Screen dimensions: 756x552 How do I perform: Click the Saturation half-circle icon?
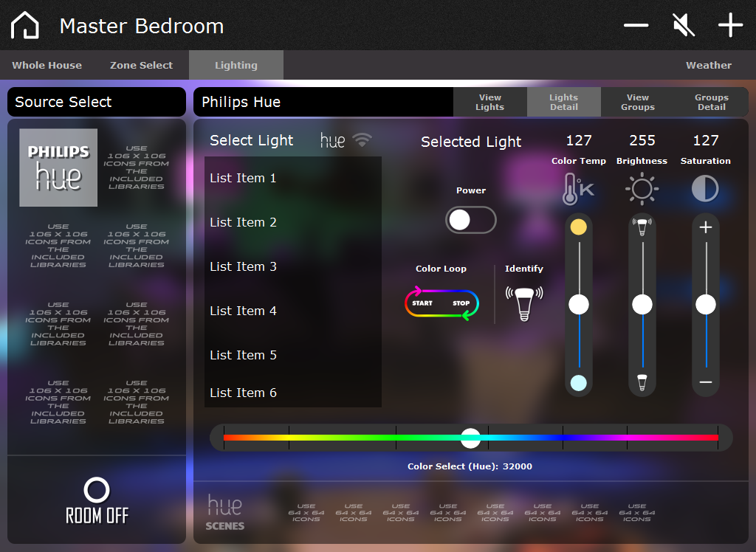[x=705, y=188]
